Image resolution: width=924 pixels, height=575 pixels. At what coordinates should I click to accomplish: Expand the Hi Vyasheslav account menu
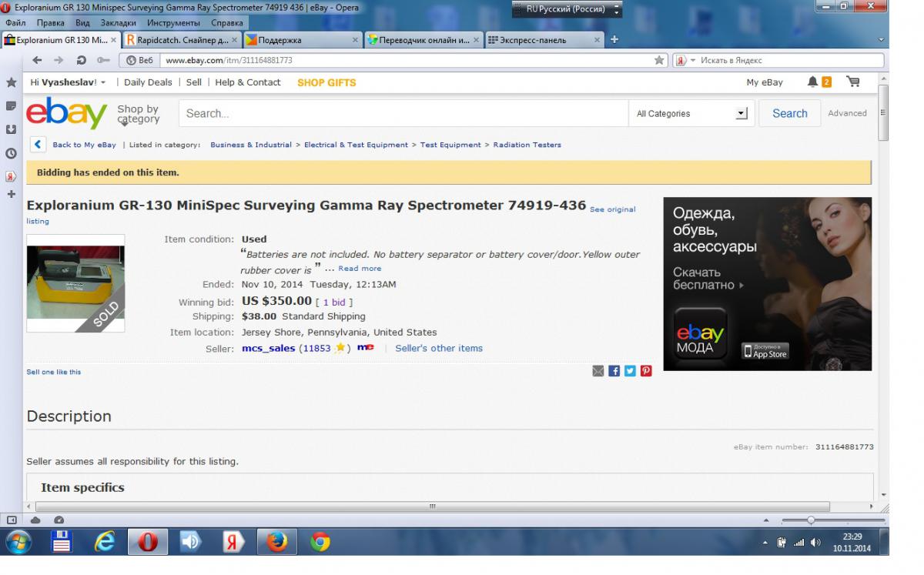68,82
